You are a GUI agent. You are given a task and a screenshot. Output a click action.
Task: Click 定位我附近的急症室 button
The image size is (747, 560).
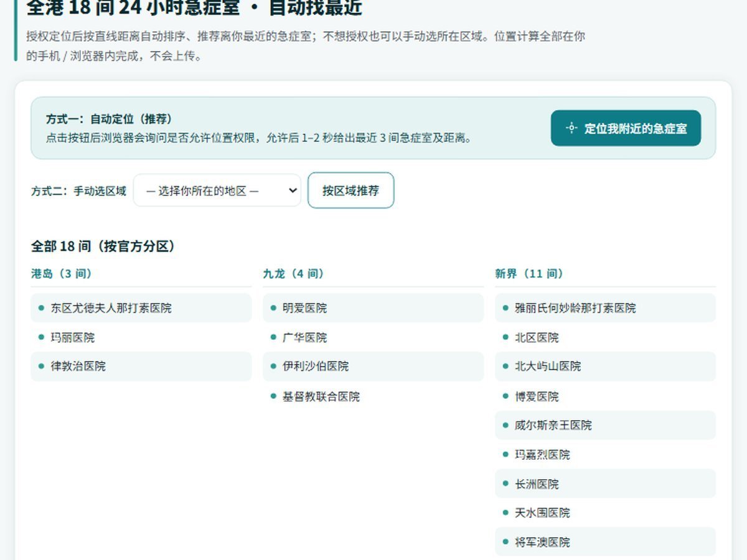(626, 128)
